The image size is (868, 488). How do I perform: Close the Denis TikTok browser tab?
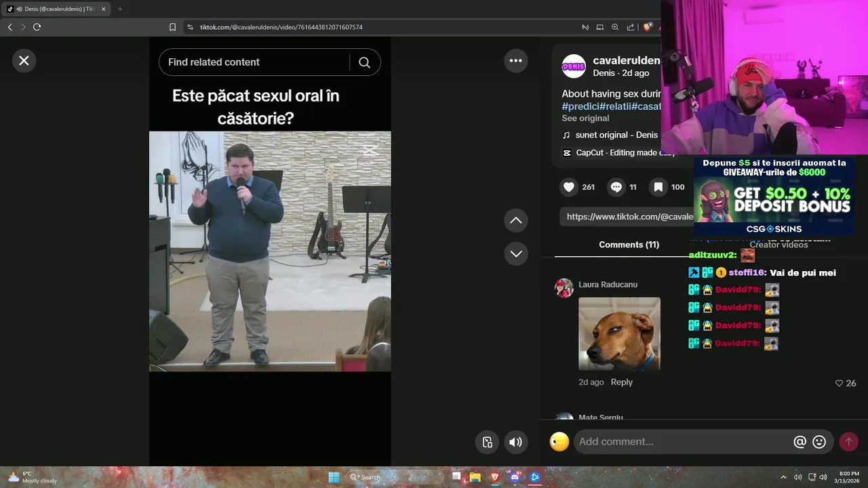click(x=104, y=9)
